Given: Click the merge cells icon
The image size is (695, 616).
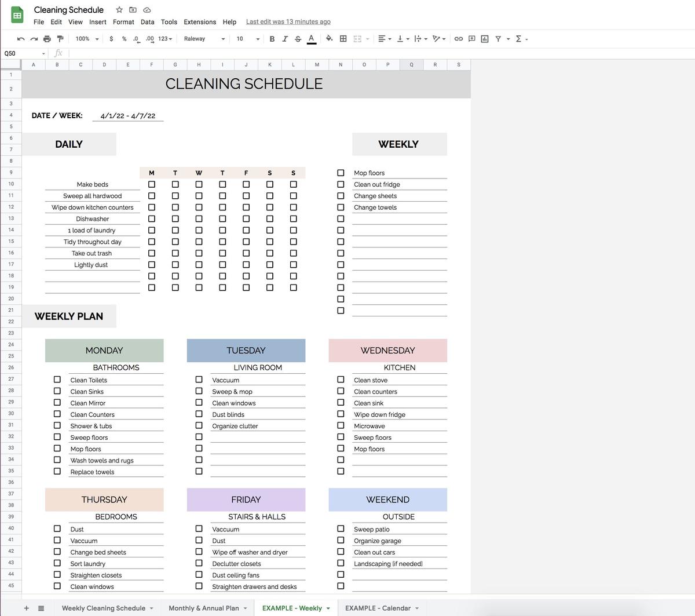Looking at the screenshot, I should (x=357, y=39).
